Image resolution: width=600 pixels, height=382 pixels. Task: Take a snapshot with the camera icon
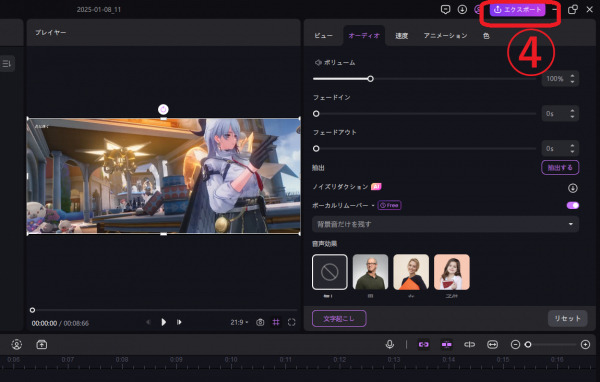click(260, 322)
